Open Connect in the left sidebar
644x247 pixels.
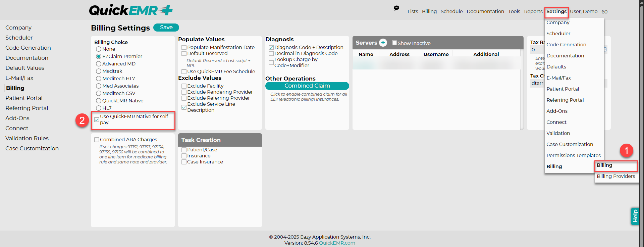pyautogui.click(x=17, y=128)
